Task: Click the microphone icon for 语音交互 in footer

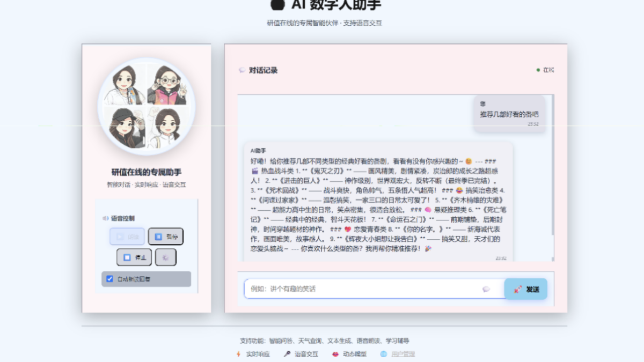Action: point(287,354)
